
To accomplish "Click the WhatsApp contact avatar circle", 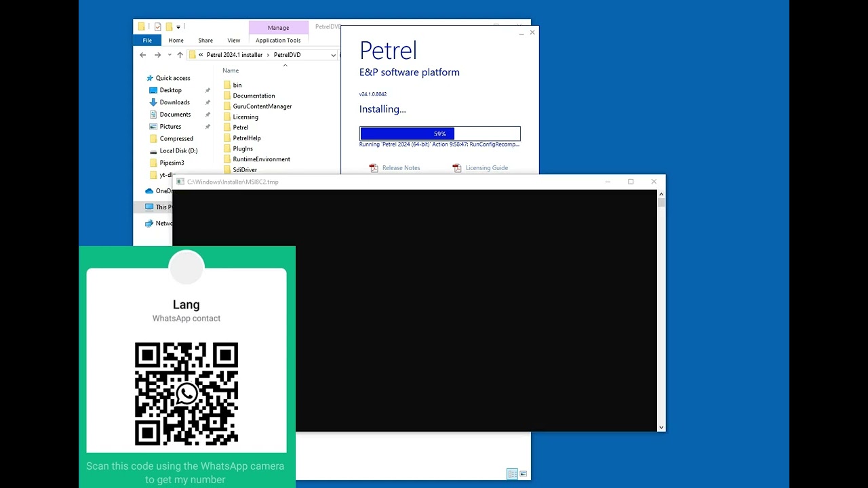I will click(x=186, y=266).
